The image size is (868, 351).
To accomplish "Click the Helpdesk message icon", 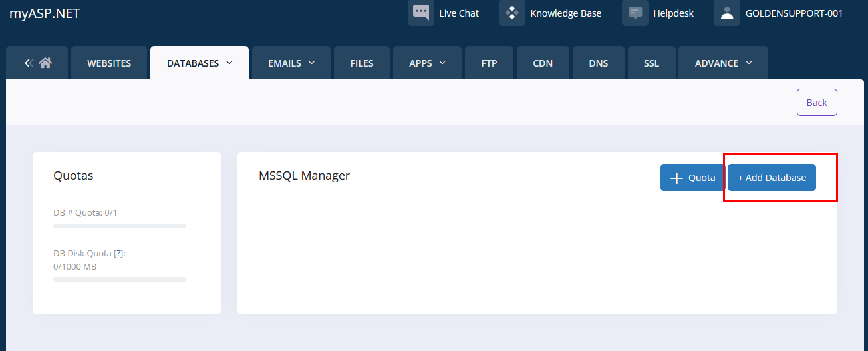I will (635, 13).
